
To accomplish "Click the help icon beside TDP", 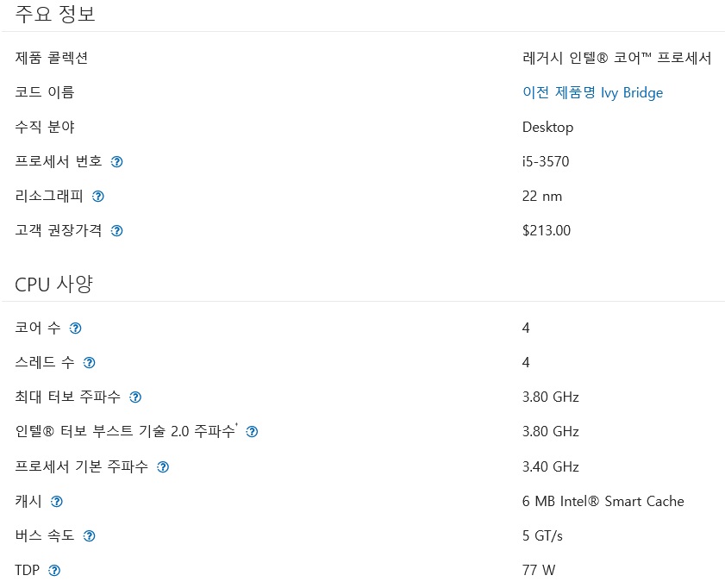I will click(54, 571).
